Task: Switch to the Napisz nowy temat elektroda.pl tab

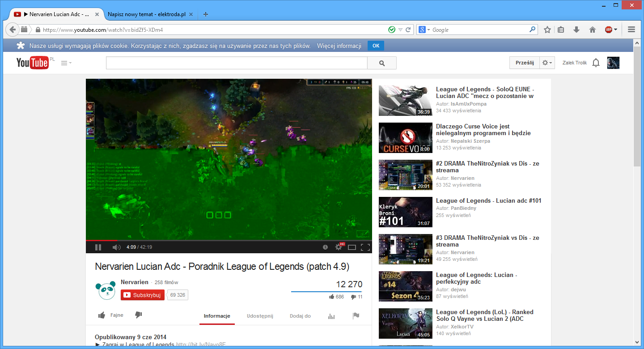Action: [x=147, y=14]
